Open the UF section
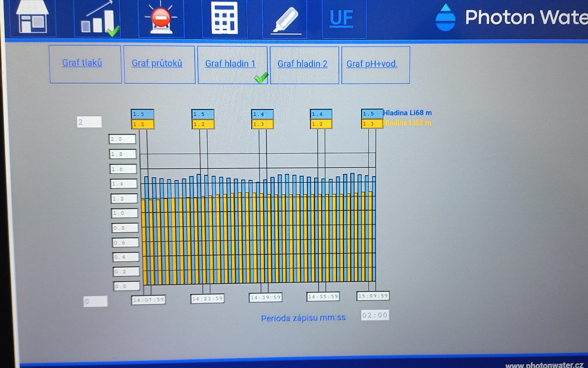The height and width of the screenshot is (368, 588). 342,18
